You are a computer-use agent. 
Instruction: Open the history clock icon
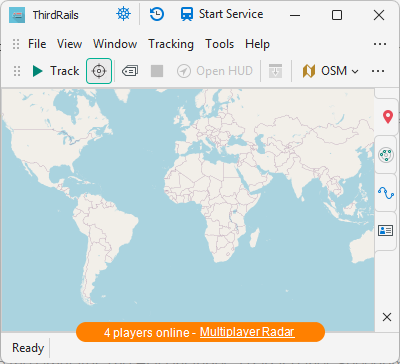(x=157, y=14)
